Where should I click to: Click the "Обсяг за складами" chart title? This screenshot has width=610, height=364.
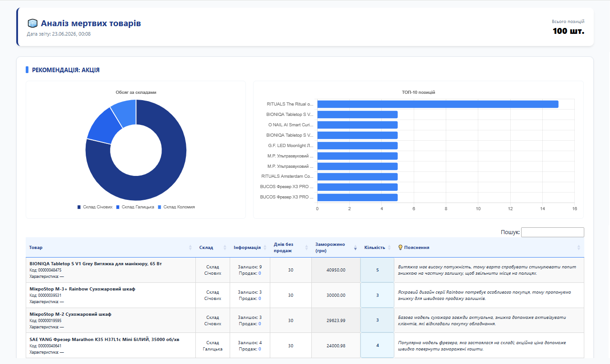tap(136, 92)
